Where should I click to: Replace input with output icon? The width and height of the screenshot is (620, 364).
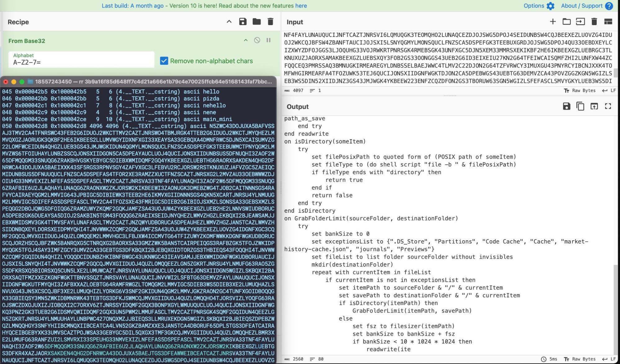click(594, 106)
